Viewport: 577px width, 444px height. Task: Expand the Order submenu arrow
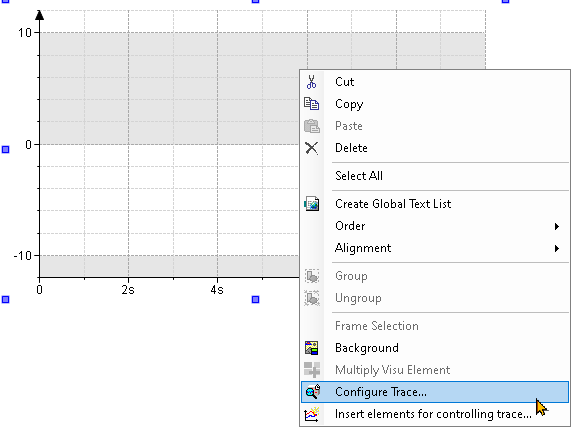(557, 226)
